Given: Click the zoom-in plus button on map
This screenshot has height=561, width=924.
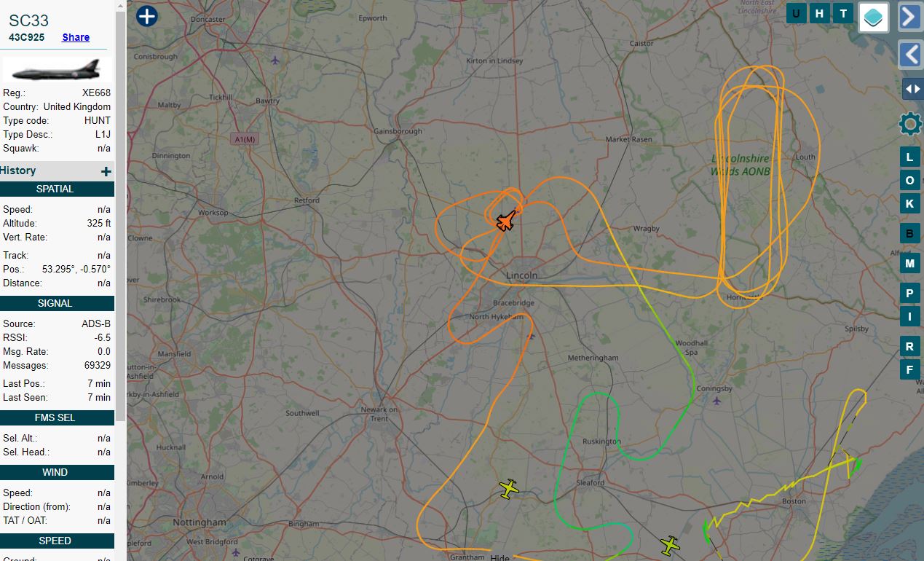Looking at the screenshot, I should click(147, 15).
